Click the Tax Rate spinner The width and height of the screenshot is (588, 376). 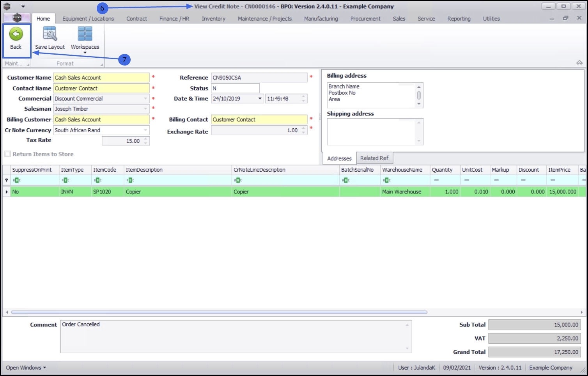point(145,141)
